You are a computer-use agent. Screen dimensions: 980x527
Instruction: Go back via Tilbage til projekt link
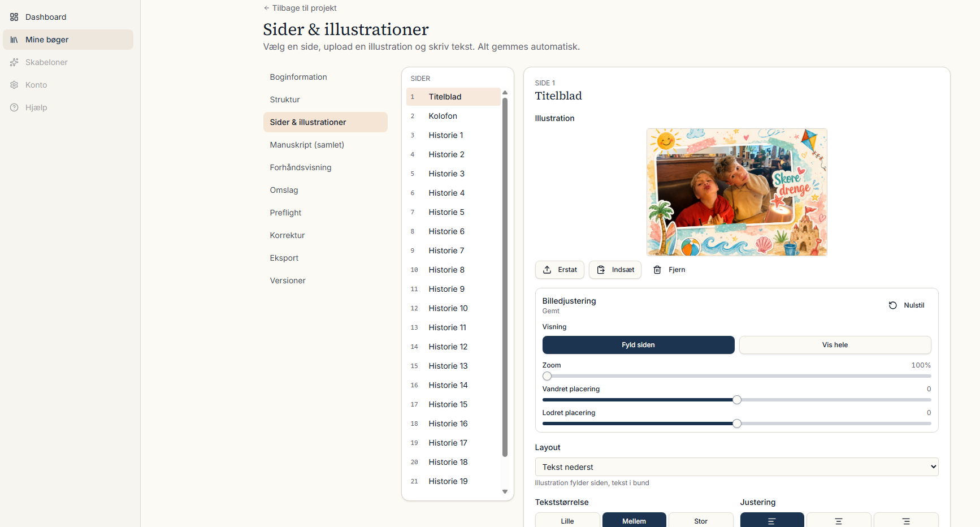click(300, 8)
